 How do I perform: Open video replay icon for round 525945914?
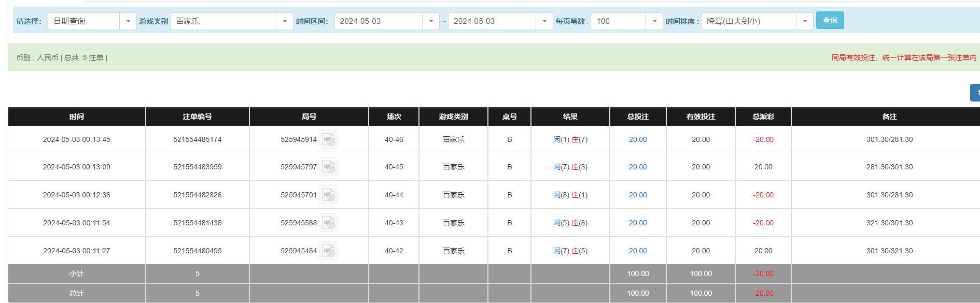click(x=328, y=140)
